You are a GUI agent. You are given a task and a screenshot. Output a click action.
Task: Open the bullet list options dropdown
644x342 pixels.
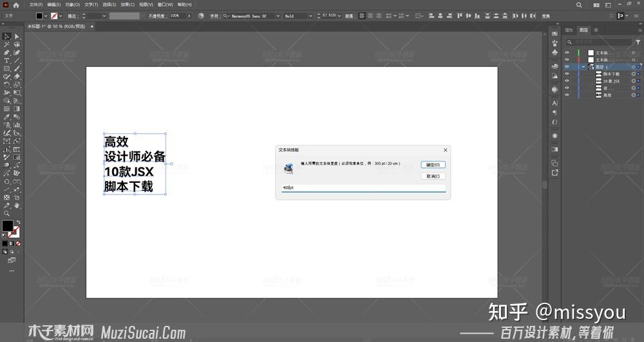point(395,16)
